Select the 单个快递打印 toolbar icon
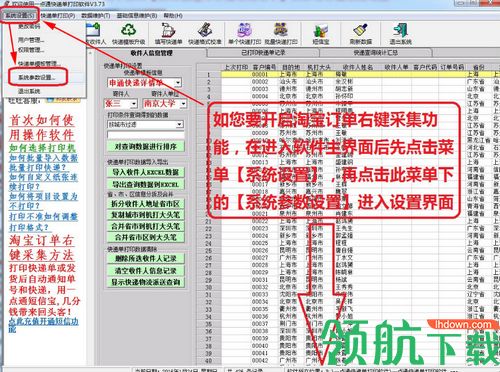Image resolution: width=500 pixels, height=372 pixels. [244, 30]
